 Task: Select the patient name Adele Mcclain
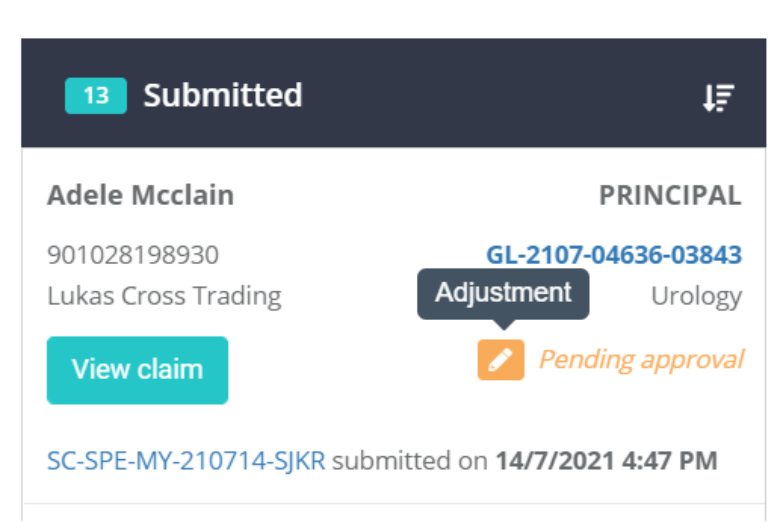[140, 195]
